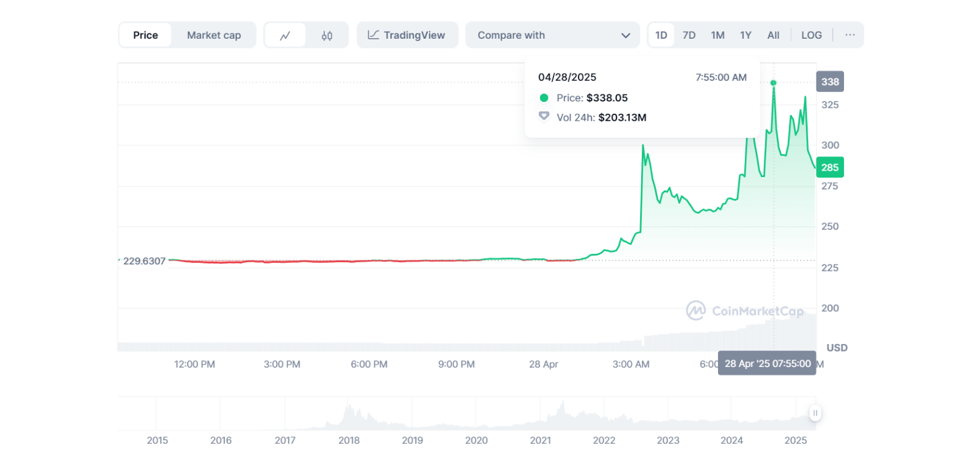Click the 12:00 PM time axis label
Image resolution: width=980 pixels, height=469 pixels.
(x=195, y=364)
